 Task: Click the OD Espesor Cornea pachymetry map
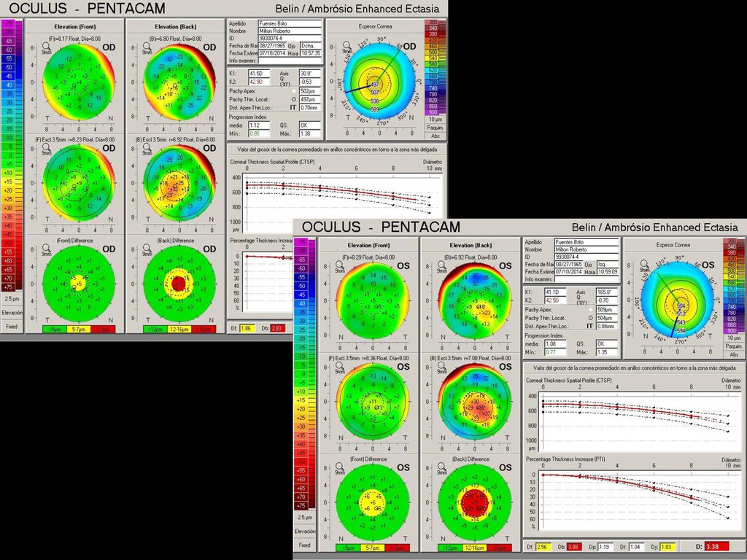pyautogui.click(x=379, y=82)
